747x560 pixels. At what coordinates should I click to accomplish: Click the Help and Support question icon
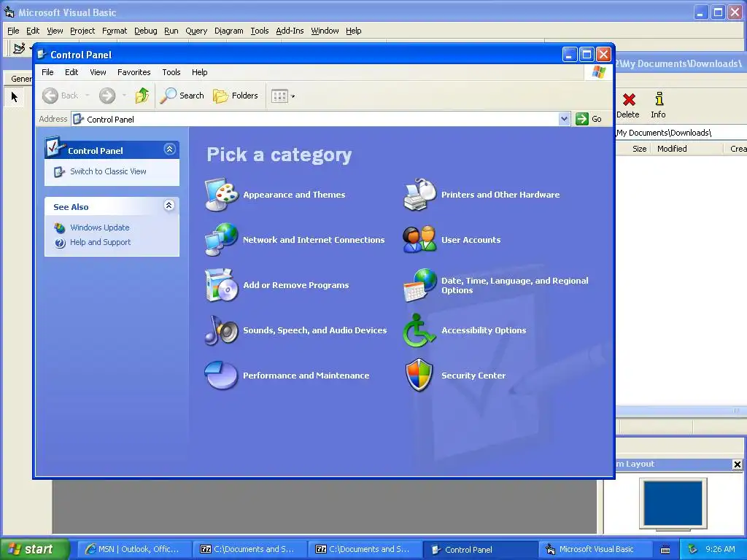(60, 243)
